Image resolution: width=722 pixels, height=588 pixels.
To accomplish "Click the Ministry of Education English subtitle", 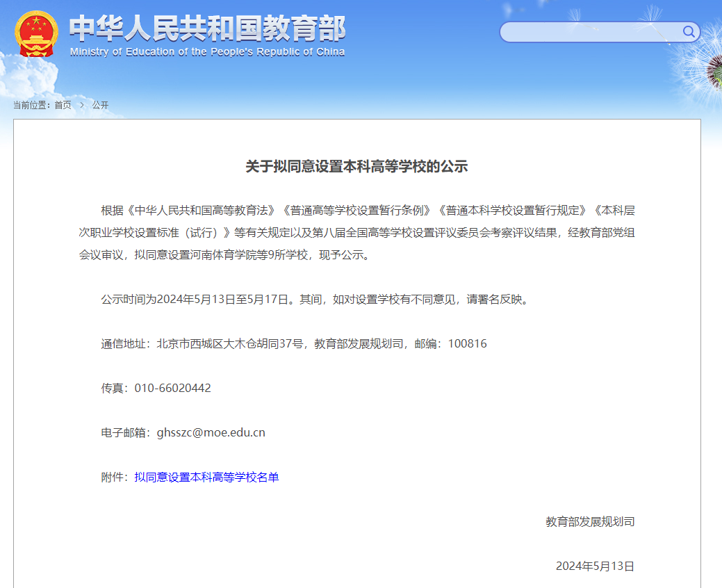I will 207,52.
